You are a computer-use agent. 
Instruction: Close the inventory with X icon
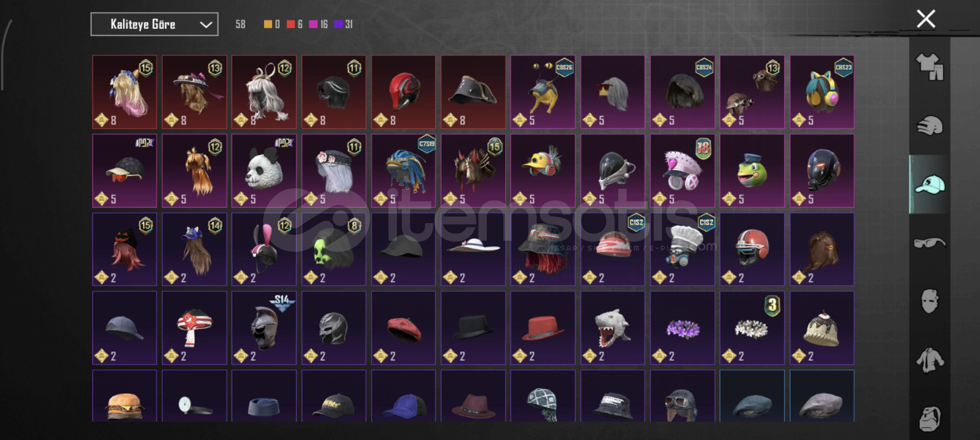point(926,19)
